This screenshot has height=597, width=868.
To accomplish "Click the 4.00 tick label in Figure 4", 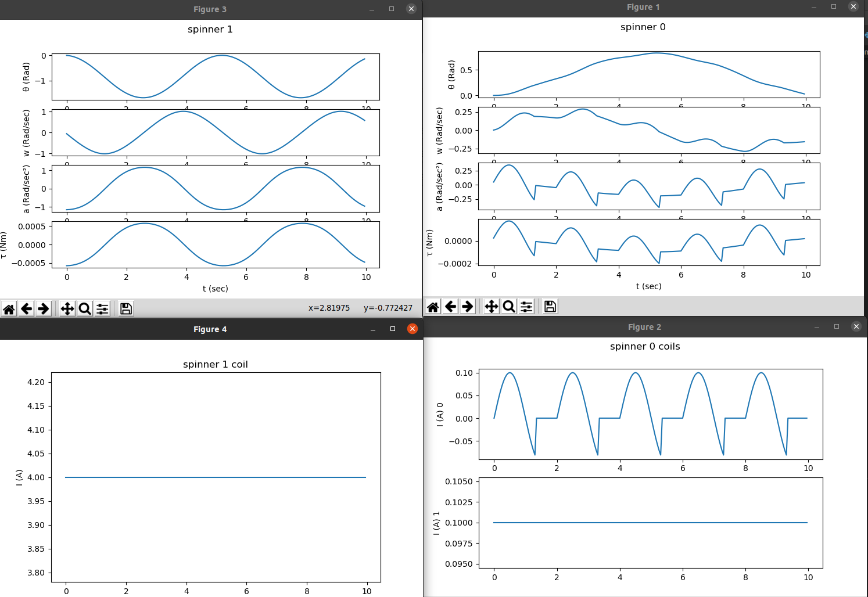I will pyautogui.click(x=36, y=477).
